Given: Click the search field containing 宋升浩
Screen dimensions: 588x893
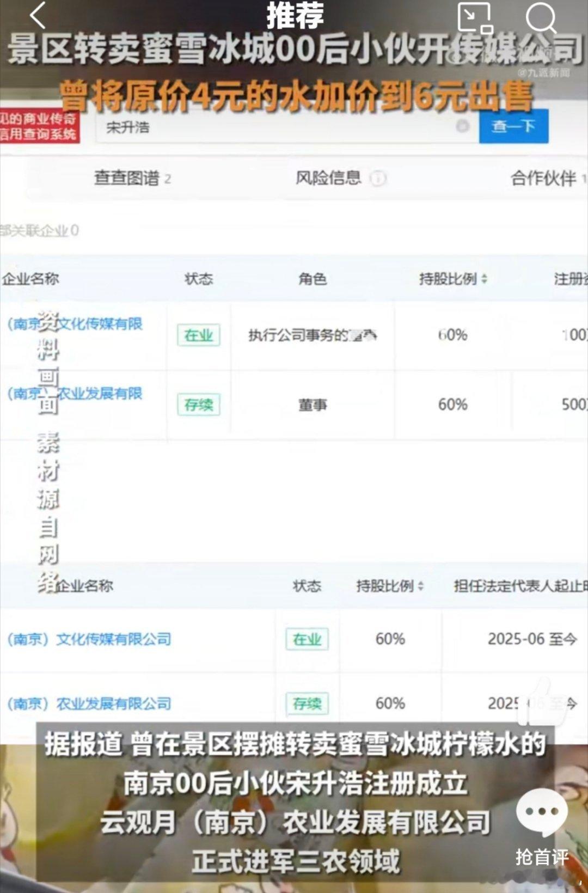Looking at the screenshot, I should (286, 127).
